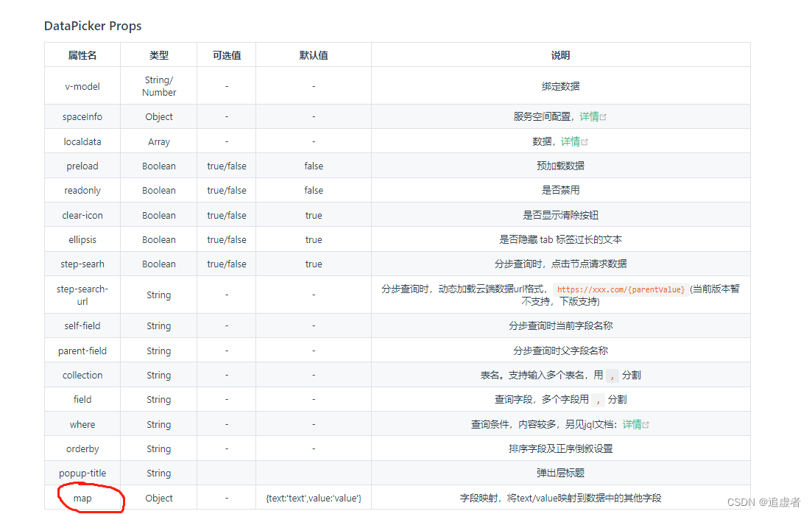
Task: Click external-link icon beside localdata 详情
Action: coord(585,141)
